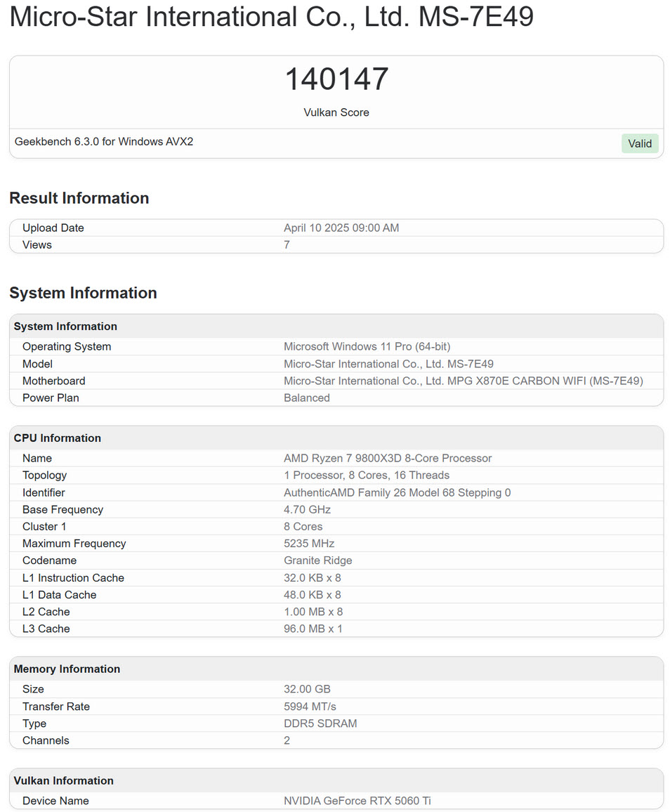
Task: Click the Model value Micro-Star MS-7E49
Action: [389, 364]
